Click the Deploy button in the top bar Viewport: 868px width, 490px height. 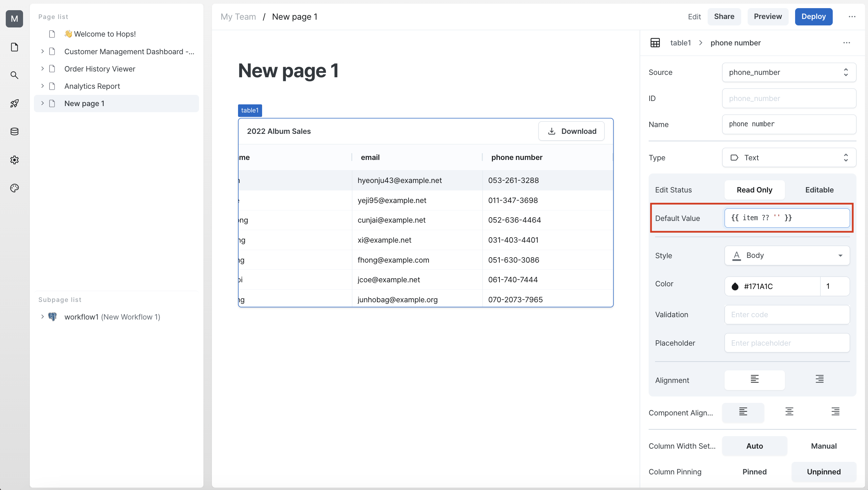pos(813,16)
